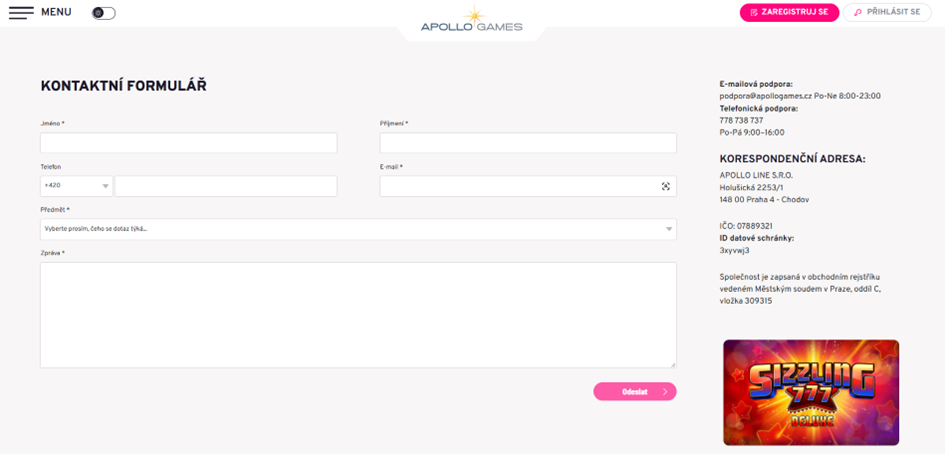Go to Apollo Games logo homepage
This screenshot has width=945, height=454.
472,19
